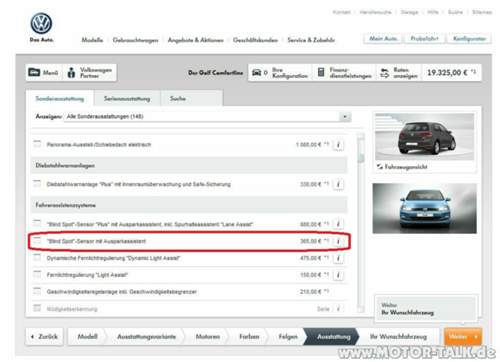Enable Blind Spot-Sensor mit Ausparkassistent

point(37,240)
